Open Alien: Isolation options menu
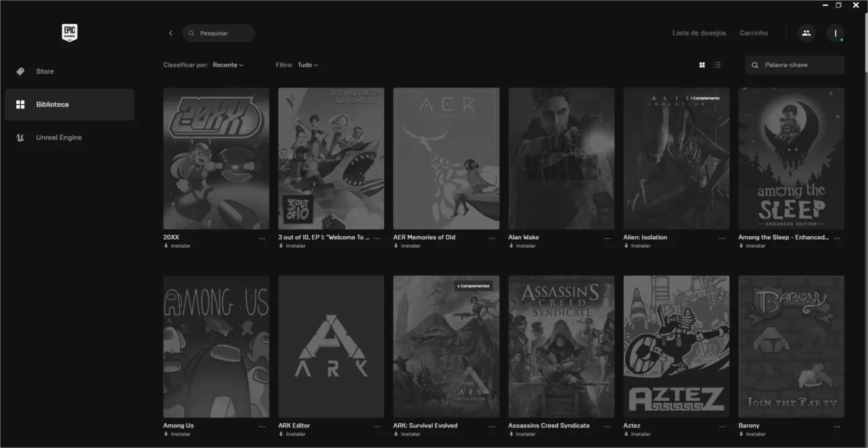This screenshot has width=868, height=448. pyautogui.click(x=722, y=238)
